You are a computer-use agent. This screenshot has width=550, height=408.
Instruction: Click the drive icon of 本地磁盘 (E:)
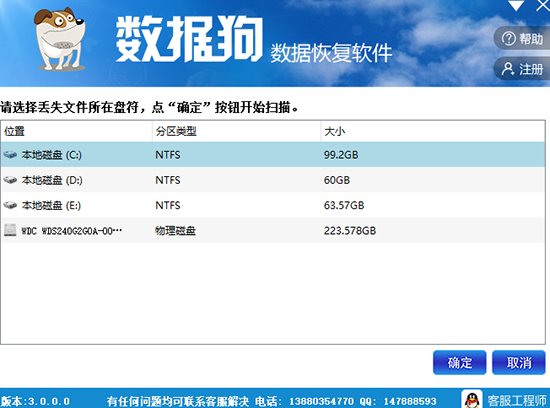pos(10,205)
